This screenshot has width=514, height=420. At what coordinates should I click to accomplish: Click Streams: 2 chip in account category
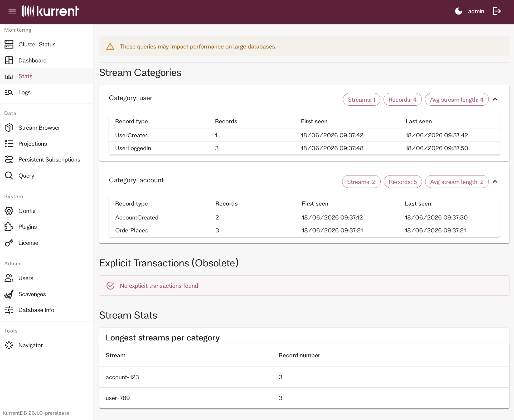click(x=361, y=182)
